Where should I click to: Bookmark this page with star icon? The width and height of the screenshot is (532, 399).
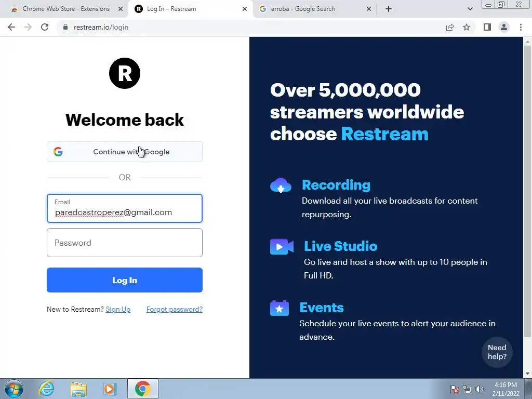(x=467, y=27)
